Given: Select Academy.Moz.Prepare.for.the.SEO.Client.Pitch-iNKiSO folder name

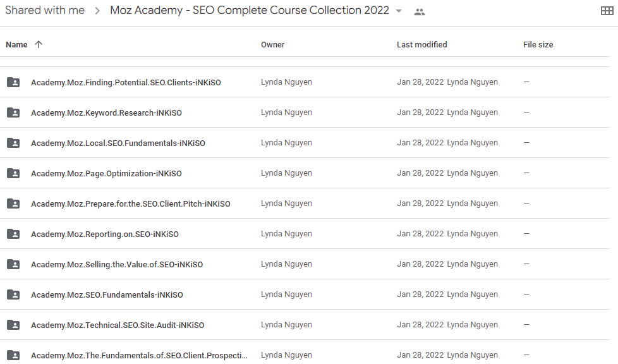Looking at the screenshot, I should [130, 204].
